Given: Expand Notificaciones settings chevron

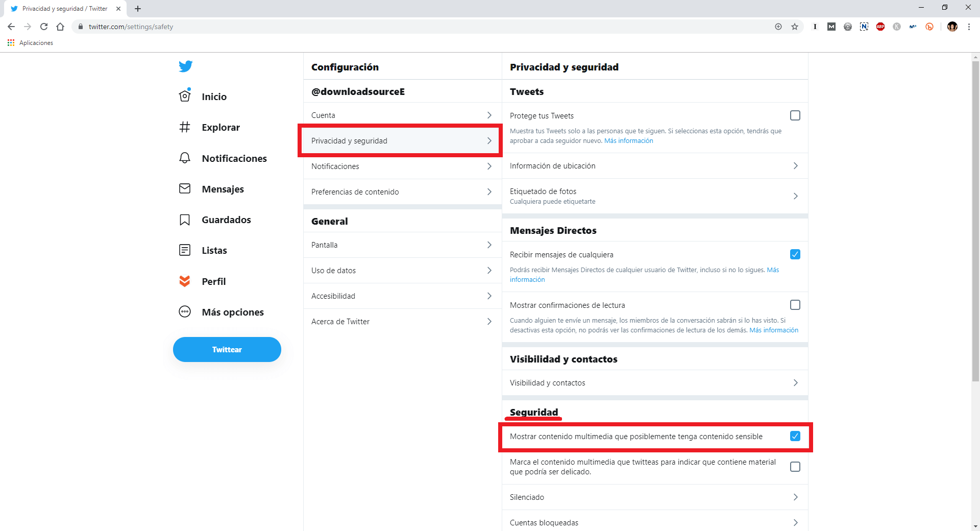Looking at the screenshot, I should coord(489,166).
